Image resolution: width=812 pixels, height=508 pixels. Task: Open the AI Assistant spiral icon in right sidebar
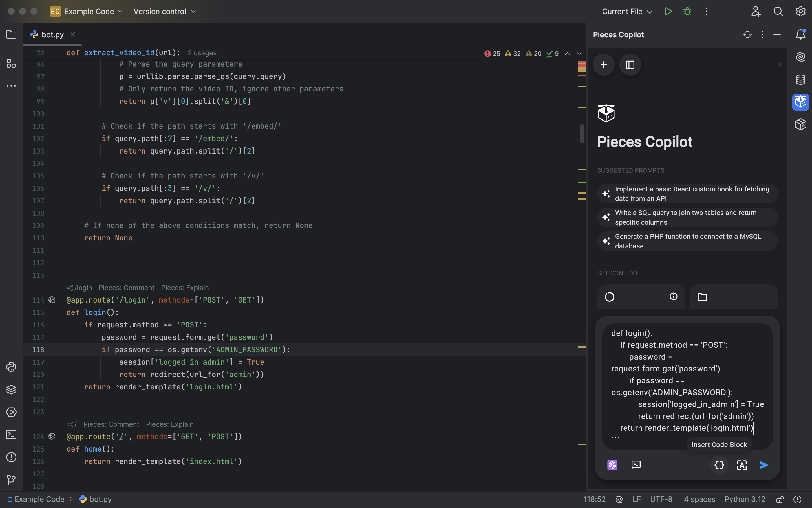coord(801,57)
